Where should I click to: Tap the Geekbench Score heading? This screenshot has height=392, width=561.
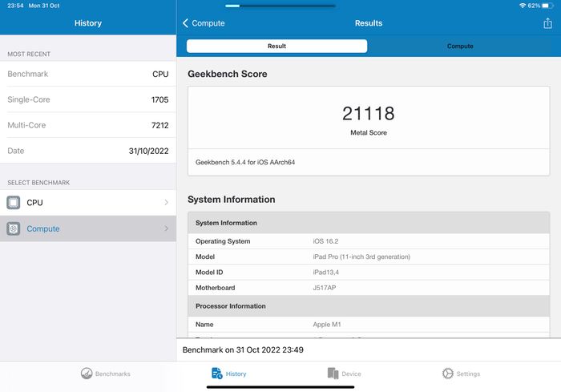click(227, 74)
